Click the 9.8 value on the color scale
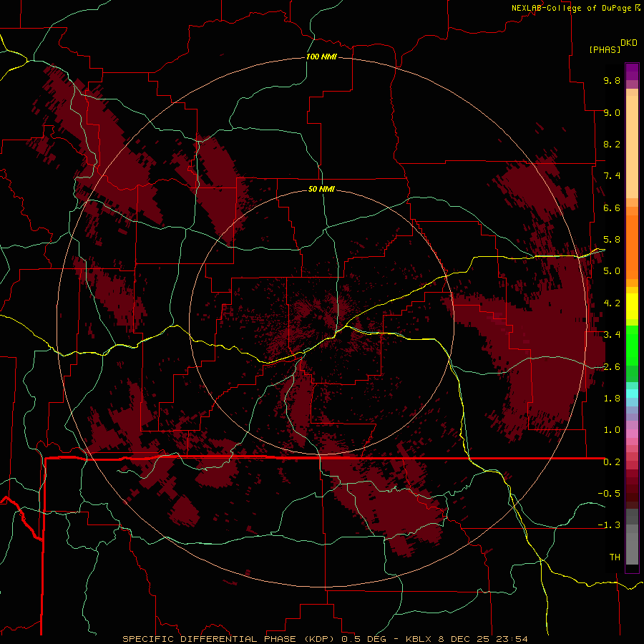644x644 pixels. [x=612, y=80]
